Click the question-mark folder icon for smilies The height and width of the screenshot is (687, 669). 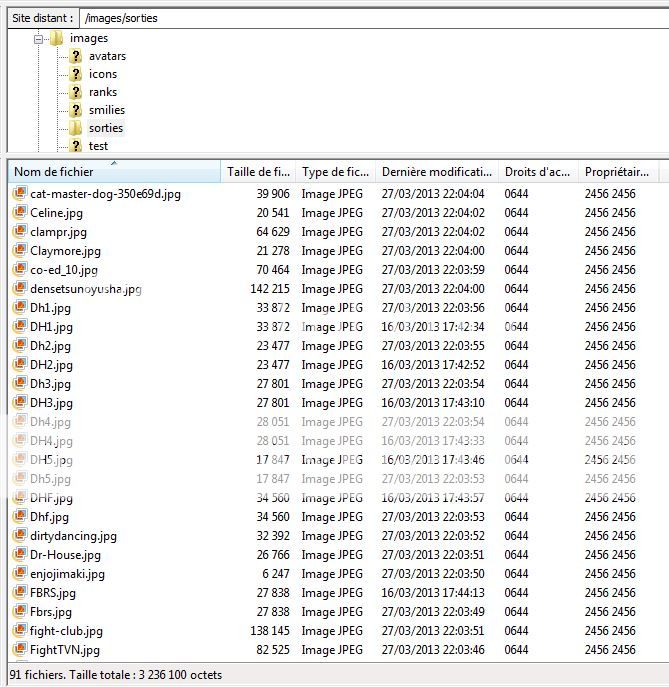click(x=75, y=110)
